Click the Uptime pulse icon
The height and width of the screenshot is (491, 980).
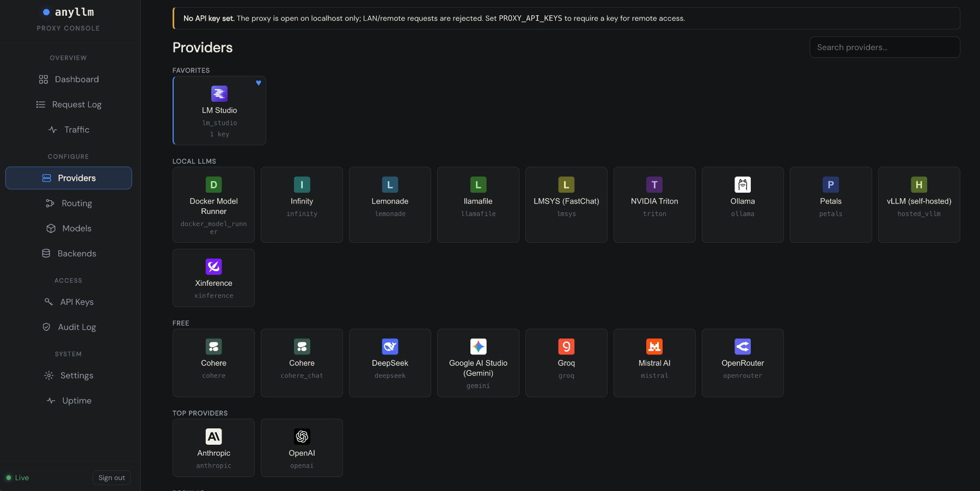[x=51, y=401]
